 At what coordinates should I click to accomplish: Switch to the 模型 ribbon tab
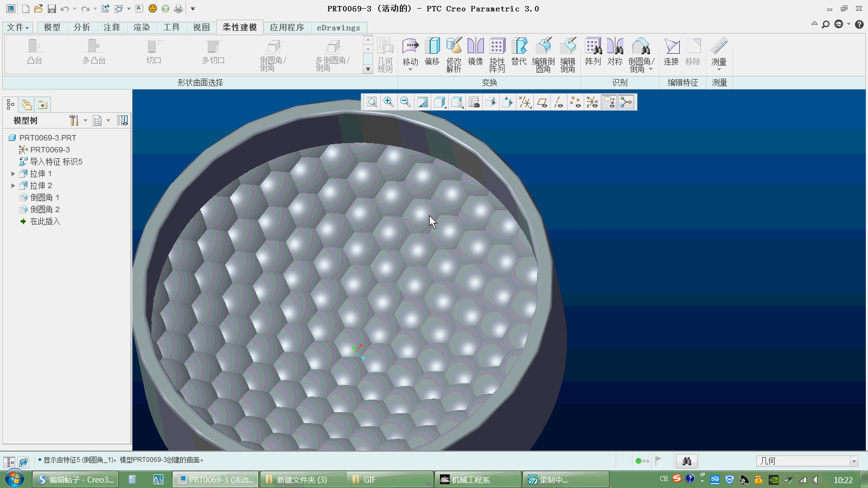click(x=52, y=27)
